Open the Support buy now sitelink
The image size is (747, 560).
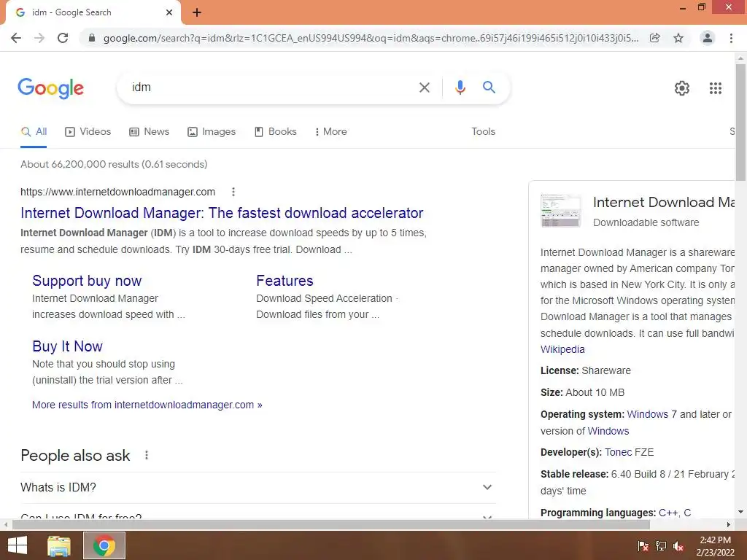[x=87, y=281]
